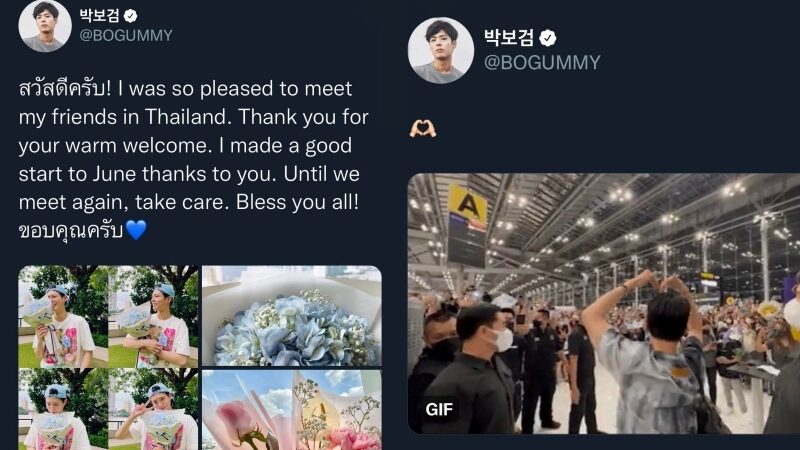Click the left tweet's profile avatar
This screenshot has width=800, height=450.
pos(45,25)
